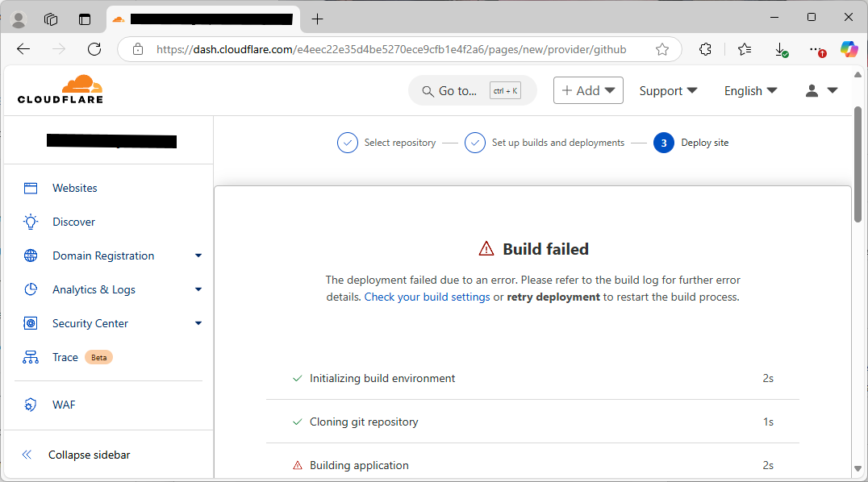This screenshot has width=868, height=482.
Task: Click the Check your build settings link
Action: 427,296
